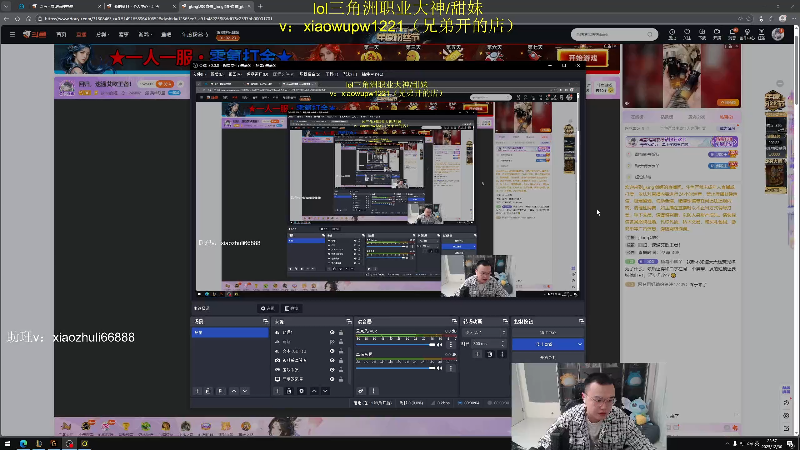The width and height of the screenshot is (800, 450).
Task: Click the Douyu logo in header
Action: (35, 35)
